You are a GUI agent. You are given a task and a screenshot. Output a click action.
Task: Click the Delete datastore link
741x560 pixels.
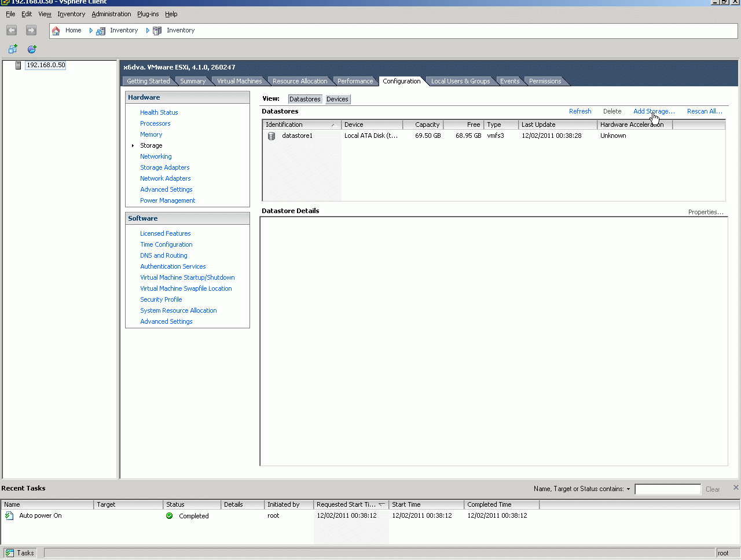(612, 111)
